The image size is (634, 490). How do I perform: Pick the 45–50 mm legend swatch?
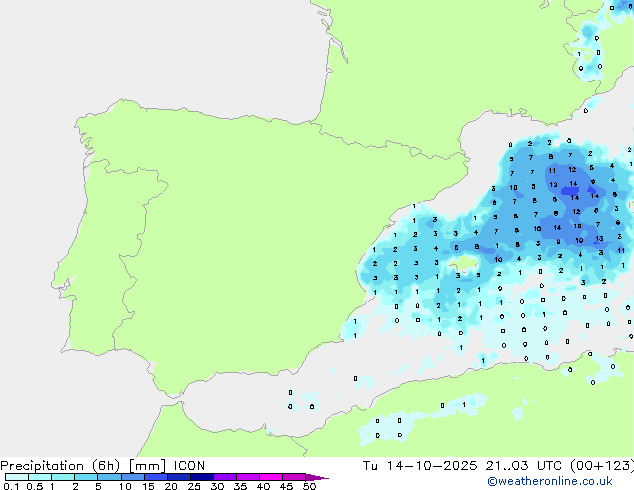[294, 477]
